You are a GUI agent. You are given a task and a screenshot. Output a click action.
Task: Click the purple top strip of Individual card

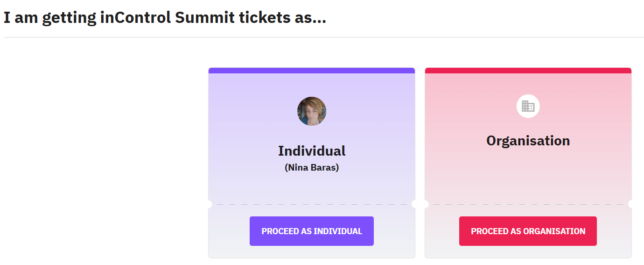(x=312, y=71)
